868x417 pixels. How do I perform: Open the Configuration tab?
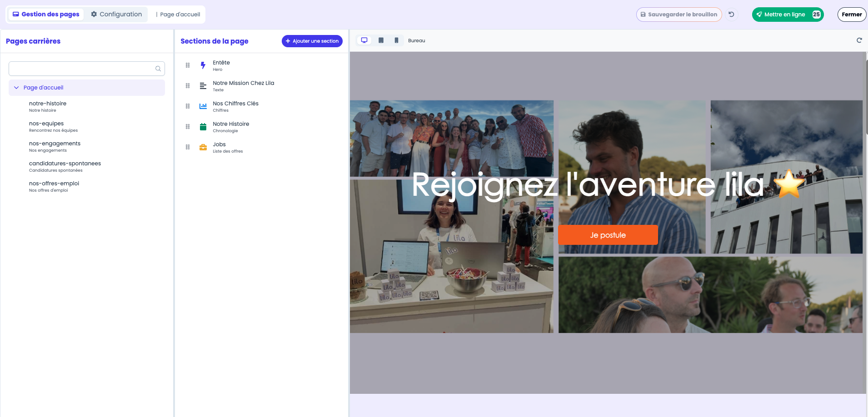click(116, 14)
